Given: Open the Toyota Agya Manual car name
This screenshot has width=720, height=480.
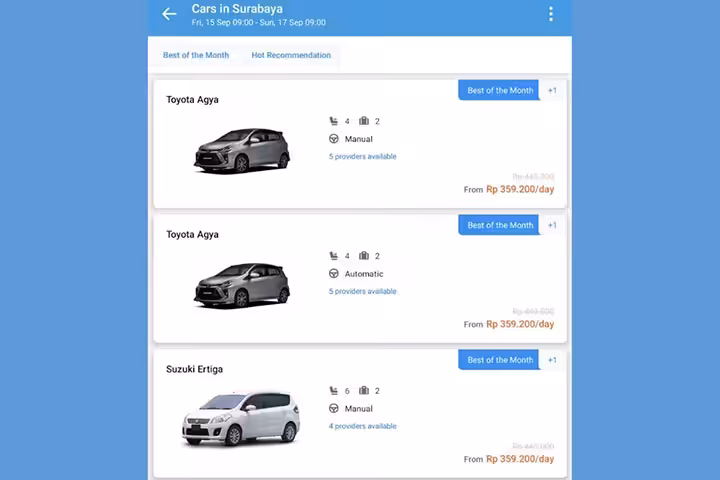Looking at the screenshot, I should pos(192,100).
